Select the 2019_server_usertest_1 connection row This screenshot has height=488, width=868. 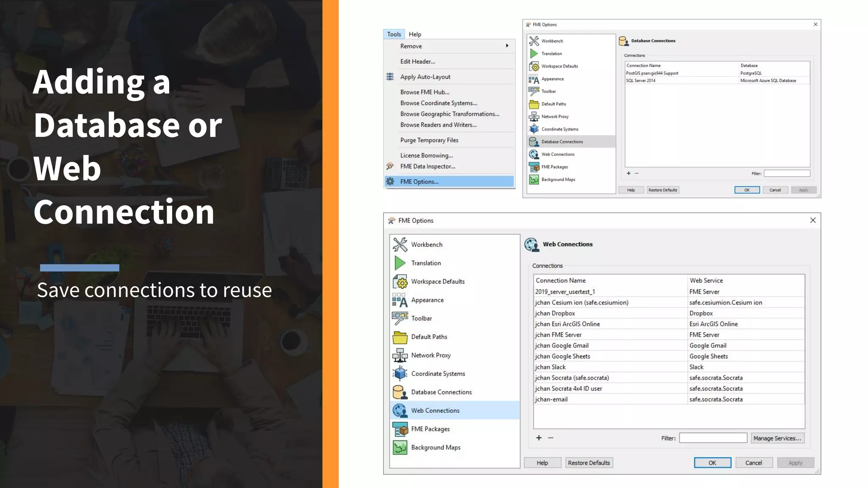[669, 291]
